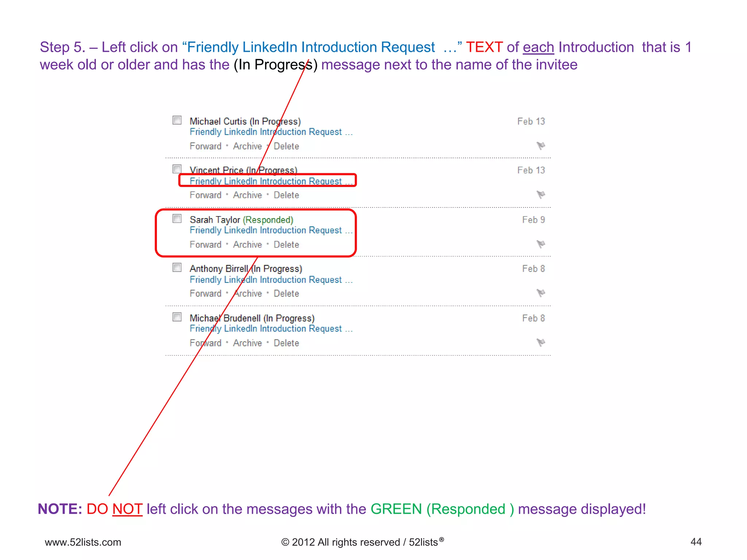The height and width of the screenshot is (560, 747).
Task: Tick the checkbox beside Anthony Birrell
Action: pos(177,267)
